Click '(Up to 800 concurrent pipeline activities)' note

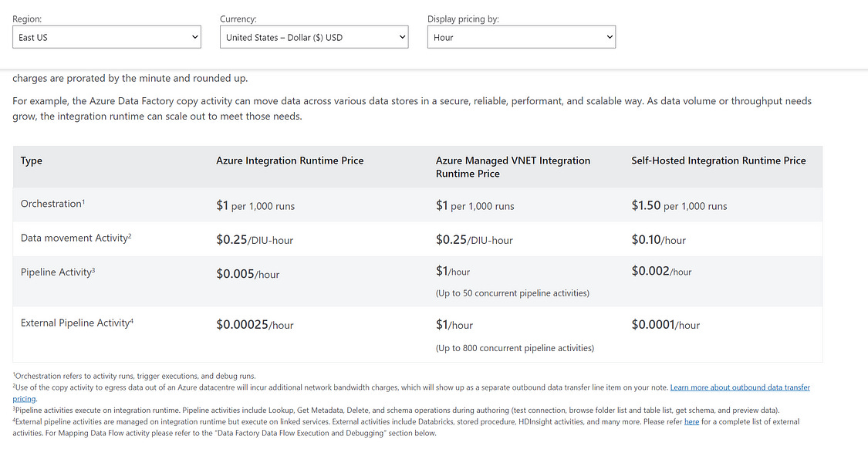[x=515, y=348]
